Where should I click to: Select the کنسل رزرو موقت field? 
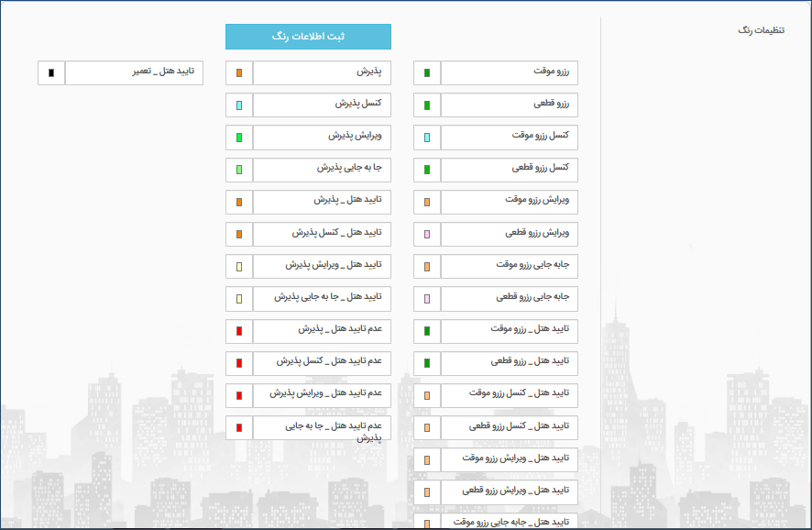(x=510, y=138)
